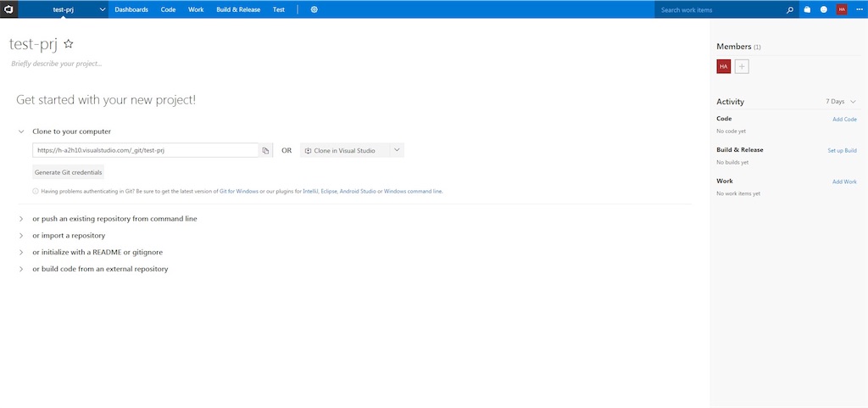Image resolution: width=868 pixels, height=408 pixels.
Task: Click the Visual Studio Team Services logo
Action: (x=8, y=9)
